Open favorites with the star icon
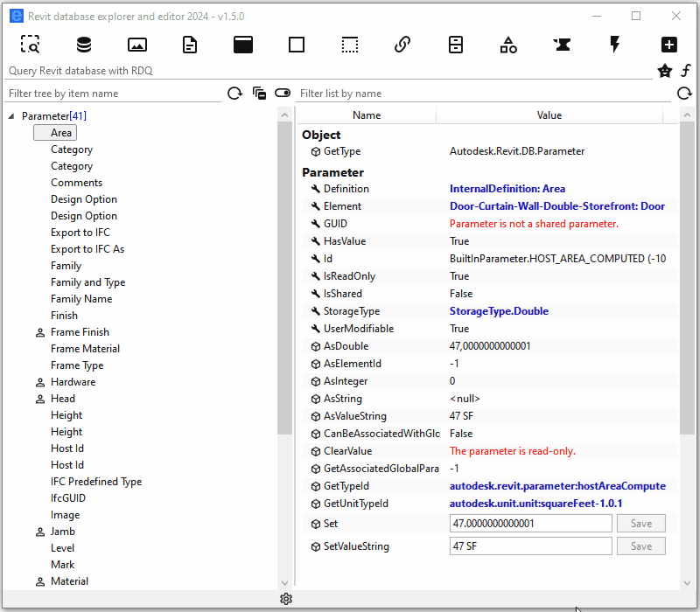The width and height of the screenshot is (700, 612). click(x=665, y=71)
